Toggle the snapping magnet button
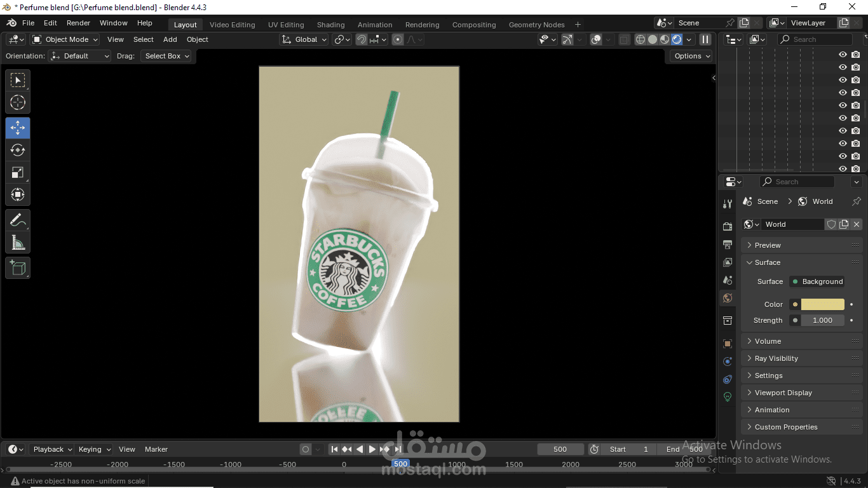 point(362,39)
